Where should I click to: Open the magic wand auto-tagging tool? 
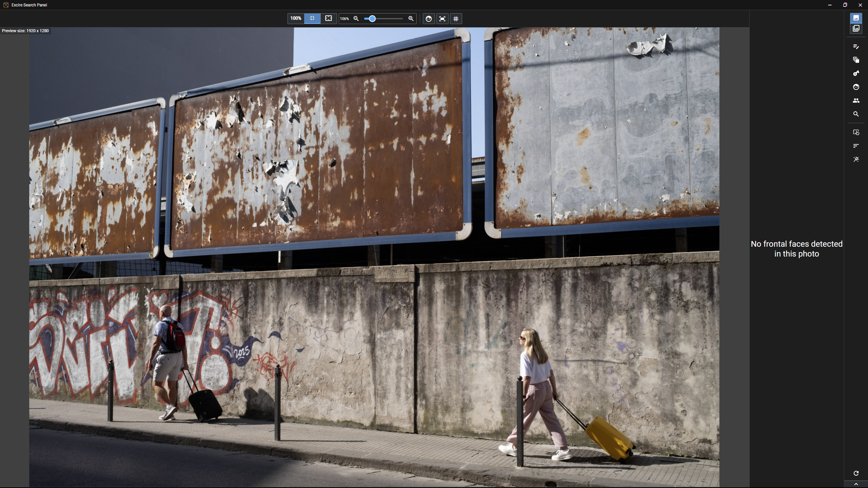tap(856, 159)
